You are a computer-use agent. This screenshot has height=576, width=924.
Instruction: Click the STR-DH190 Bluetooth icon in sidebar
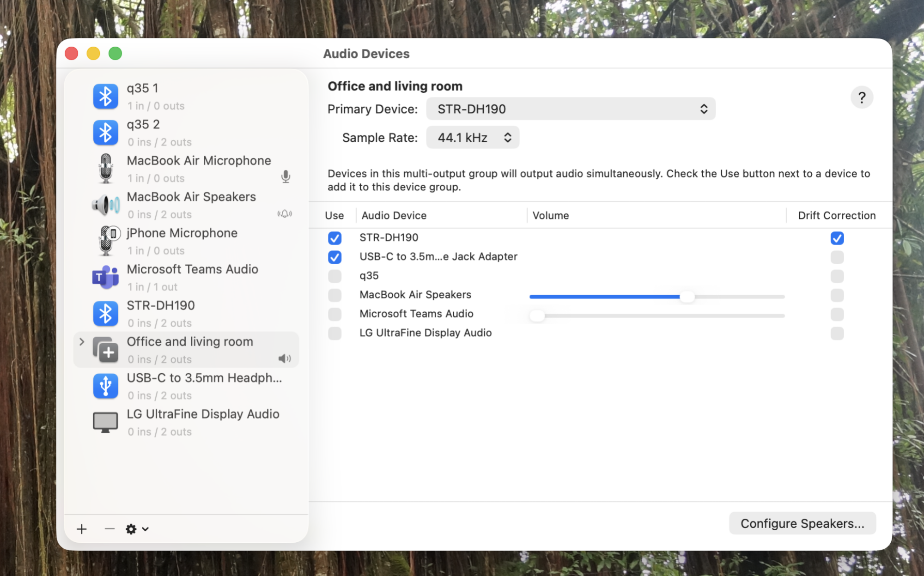(105, 314)
